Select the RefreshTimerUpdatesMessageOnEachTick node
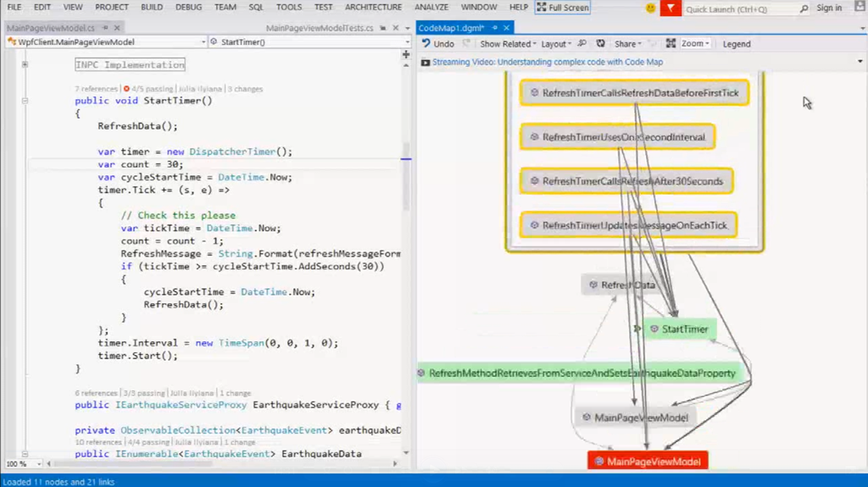Screen dimensions: 868x487 (x=628, y=225)
